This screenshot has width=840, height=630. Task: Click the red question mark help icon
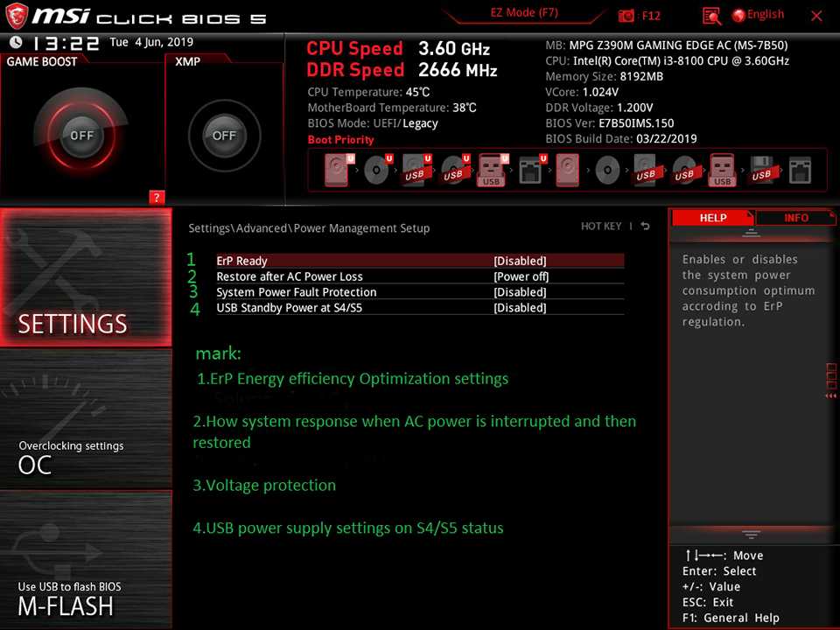(x=157, y=197)
